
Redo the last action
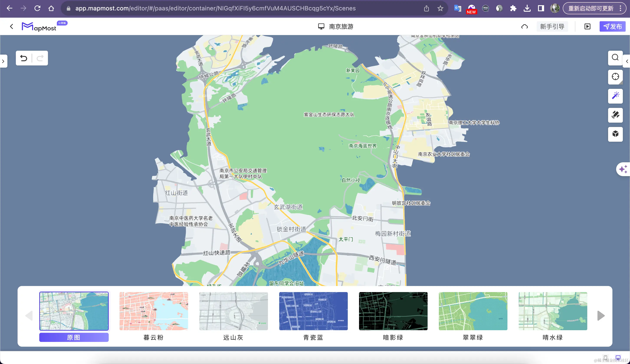[x=40, y=58]
